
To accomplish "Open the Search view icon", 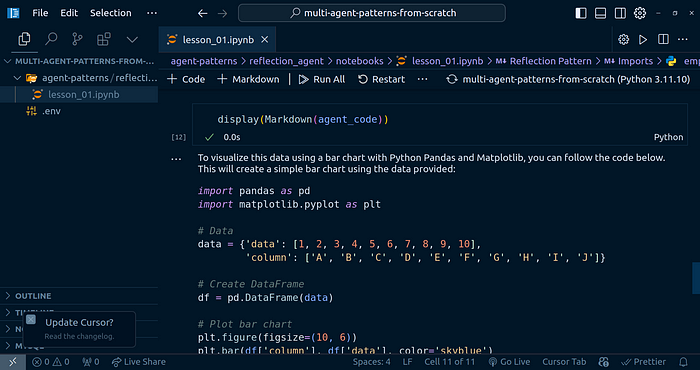I will [51, 39].
